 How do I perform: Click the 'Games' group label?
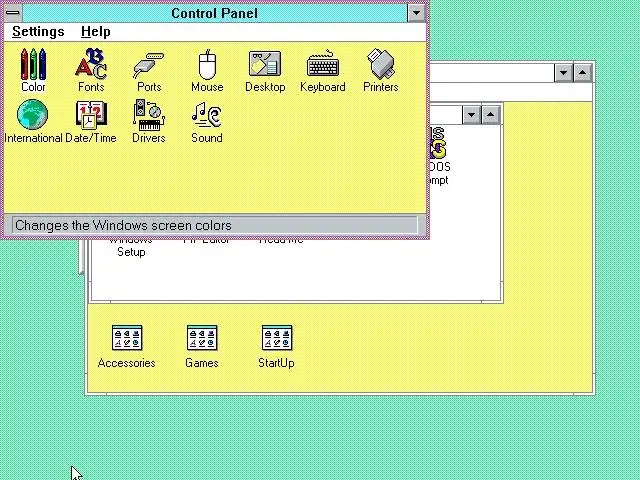point(202,363)
